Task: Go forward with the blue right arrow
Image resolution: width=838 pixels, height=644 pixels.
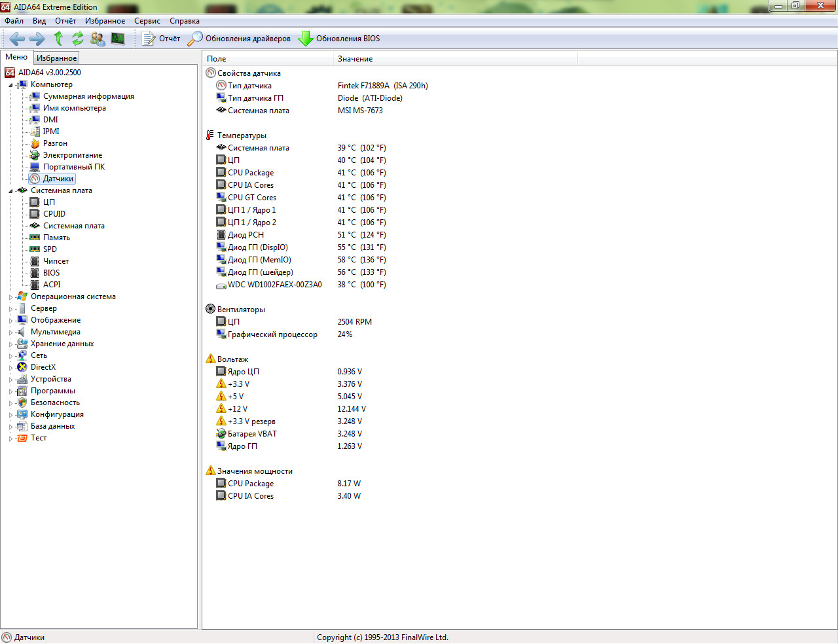Action: click(x=37, y=39)
